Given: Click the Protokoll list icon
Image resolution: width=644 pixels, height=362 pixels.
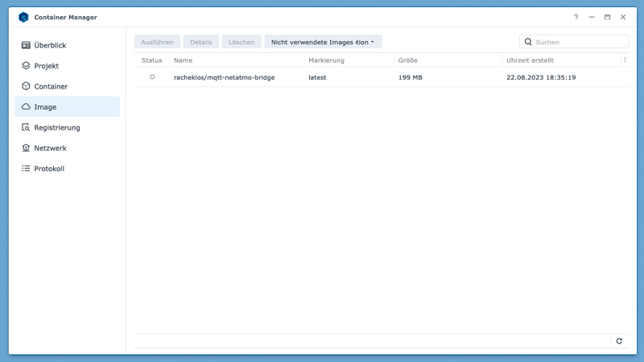Looking at the screenshot, I should point(26,168).
